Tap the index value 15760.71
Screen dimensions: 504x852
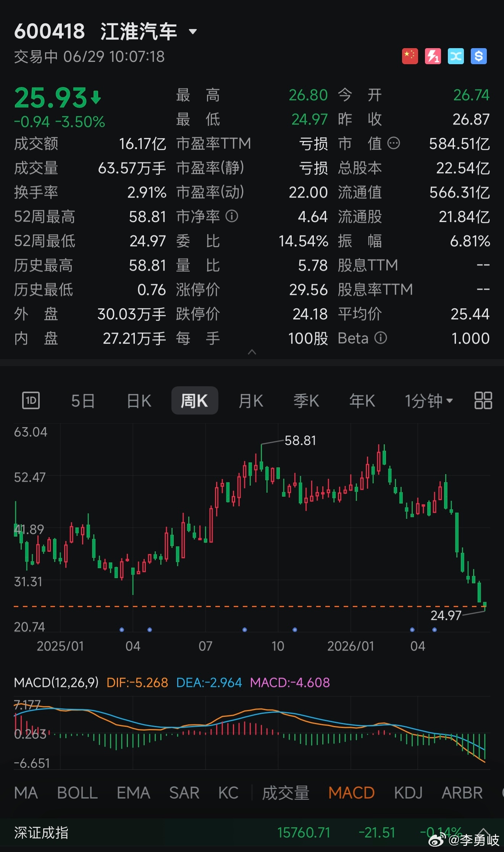304,833
